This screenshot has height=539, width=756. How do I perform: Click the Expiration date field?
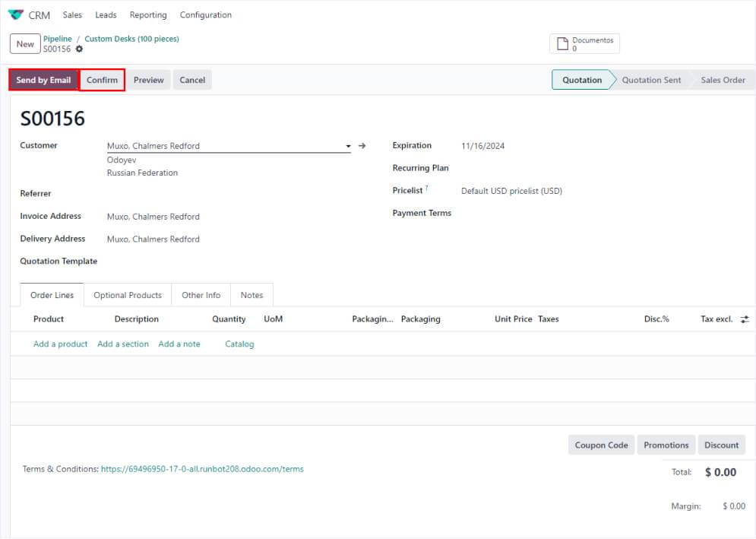[x=483, y=146]
